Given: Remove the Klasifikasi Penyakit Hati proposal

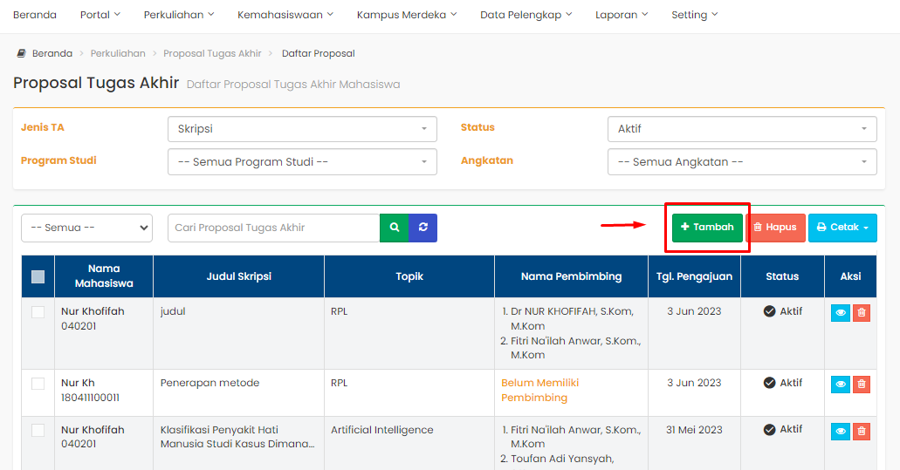Looking at the screenshot, I should [x=861, y=431].
